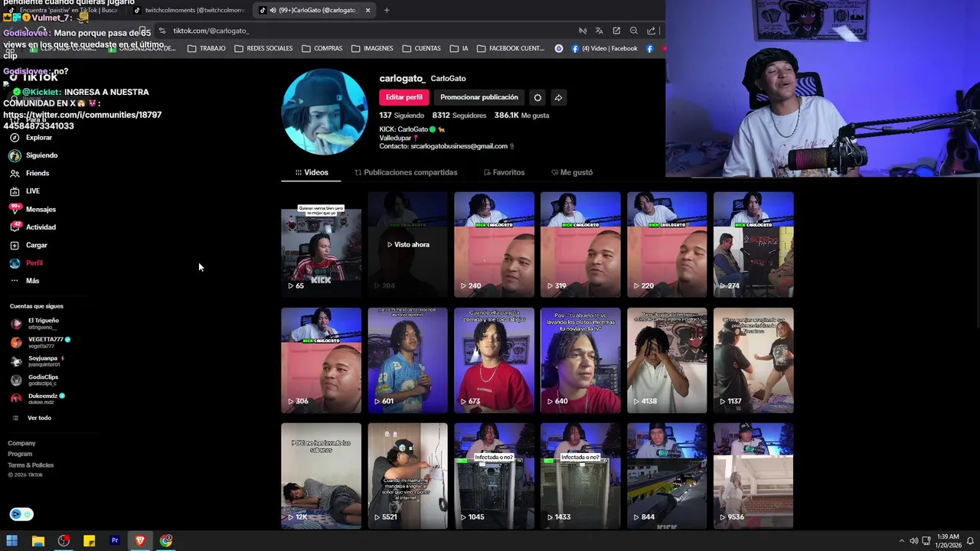Image resolution: width=980 pixels, height=551 pixels.
Task: Open video thumbnail with 12K views
Action: point(321,476)
